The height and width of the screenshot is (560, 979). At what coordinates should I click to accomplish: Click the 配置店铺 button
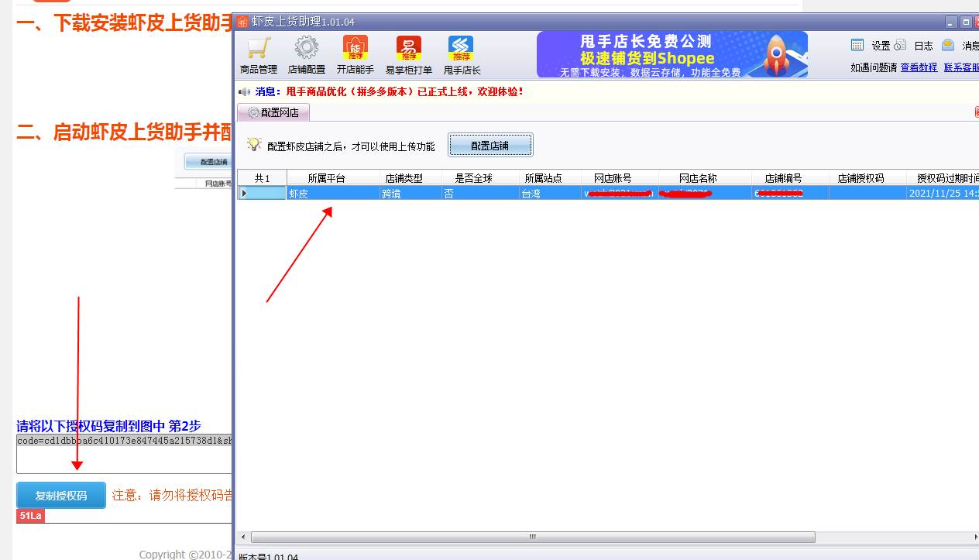pos(490,145)
